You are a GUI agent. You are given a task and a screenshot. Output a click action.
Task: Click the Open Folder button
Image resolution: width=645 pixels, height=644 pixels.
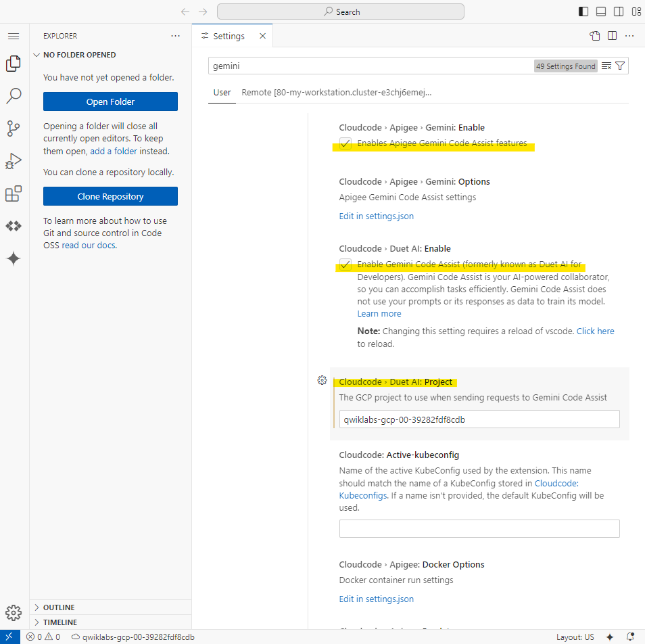pos(110,101)
